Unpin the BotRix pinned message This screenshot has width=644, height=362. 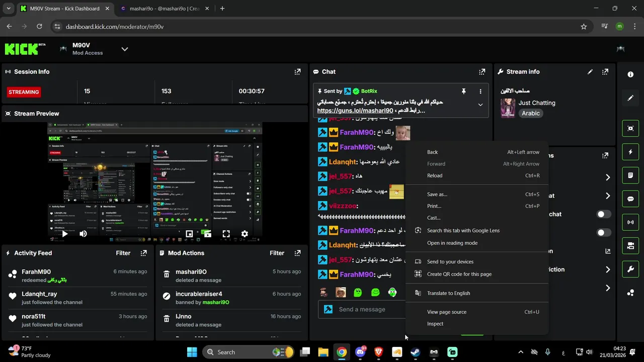click(x=464, y=92)
